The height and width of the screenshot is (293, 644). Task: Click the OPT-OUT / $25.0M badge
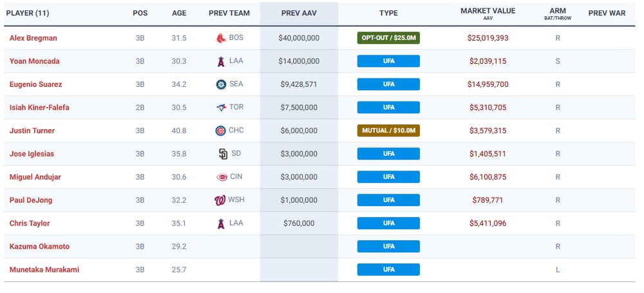tap(388, 38)
